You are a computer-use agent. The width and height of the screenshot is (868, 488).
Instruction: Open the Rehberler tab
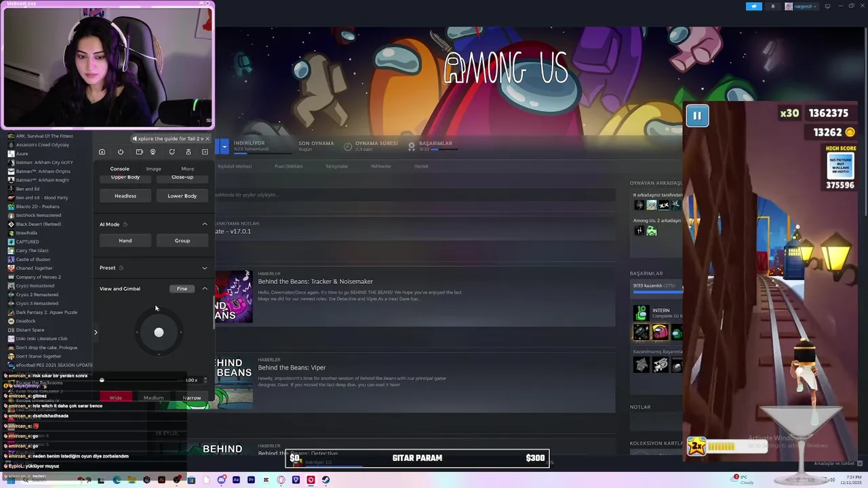click(381, 166)
